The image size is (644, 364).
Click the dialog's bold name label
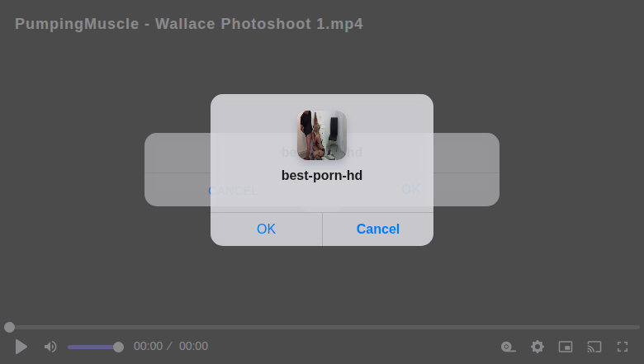click(x=322, y=175)
